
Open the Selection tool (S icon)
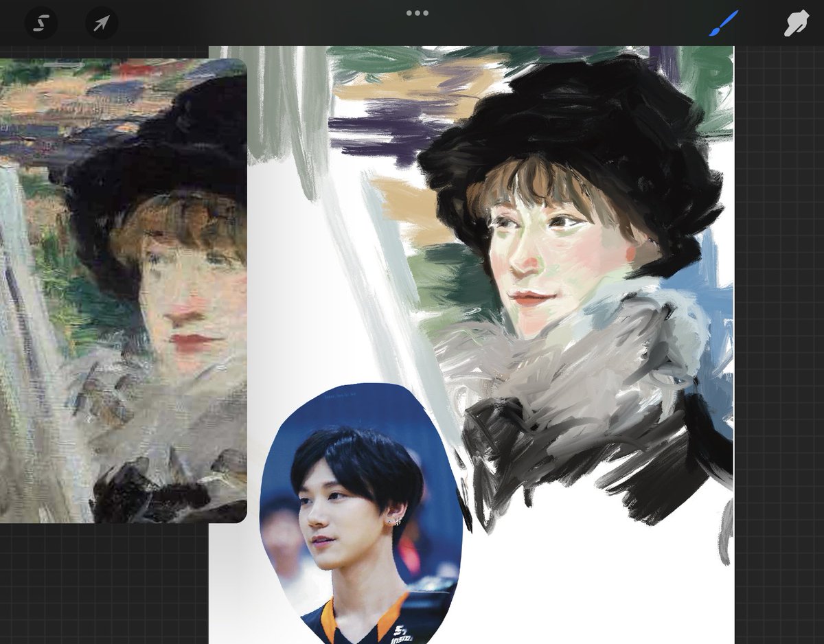(x=41, y=23)
